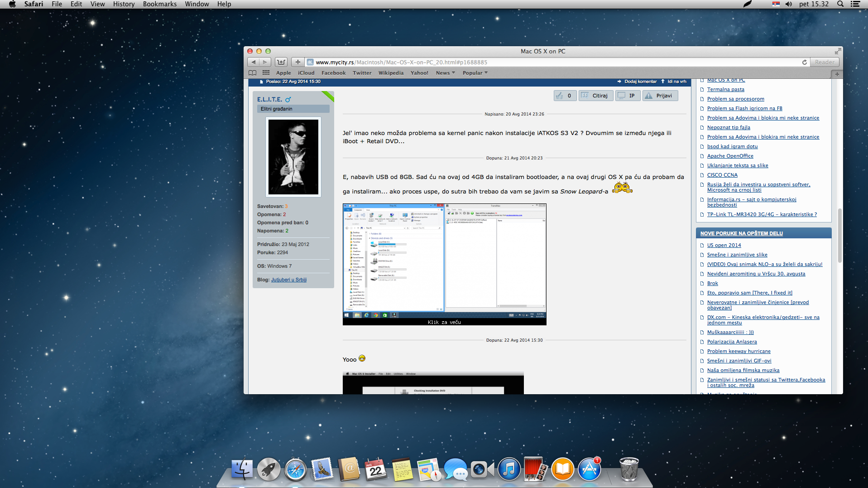Open the Window menu
Screen dimensions: 868x488
click(197, 4)
